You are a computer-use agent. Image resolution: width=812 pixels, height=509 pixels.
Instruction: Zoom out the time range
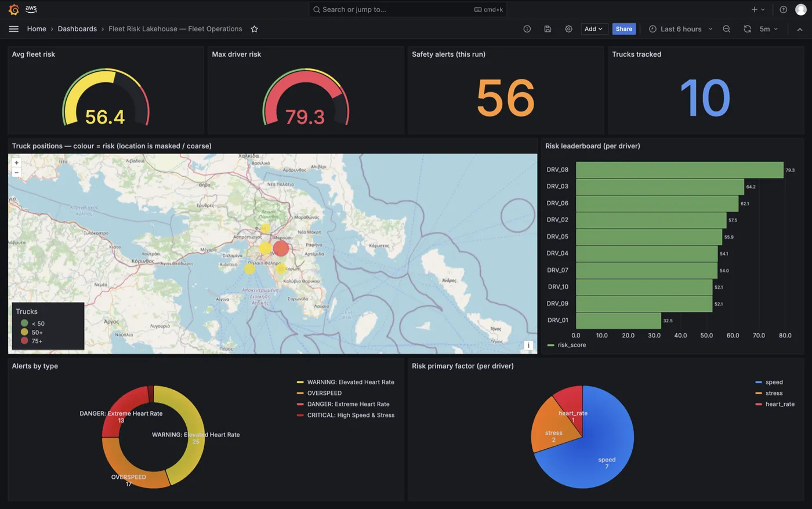coord(726,29)
